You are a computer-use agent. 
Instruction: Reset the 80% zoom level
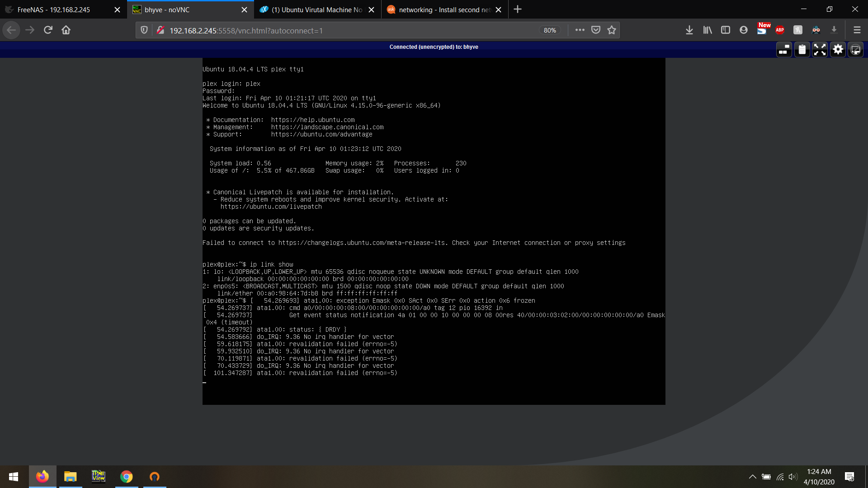point(550,30)
